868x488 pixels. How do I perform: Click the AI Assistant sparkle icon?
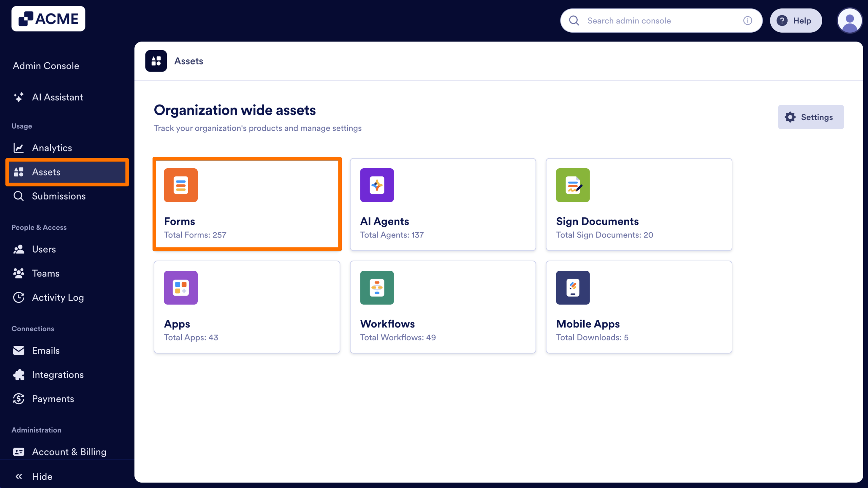coord(19,97)
